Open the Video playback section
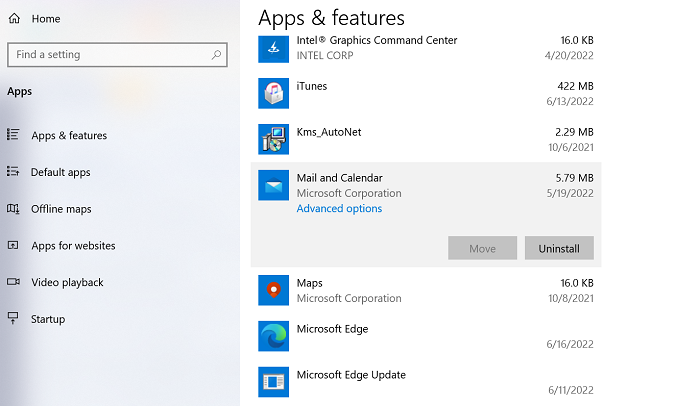The height and width of the screenshot is (406, 700). pyautogui.click(x=67, y=282)
